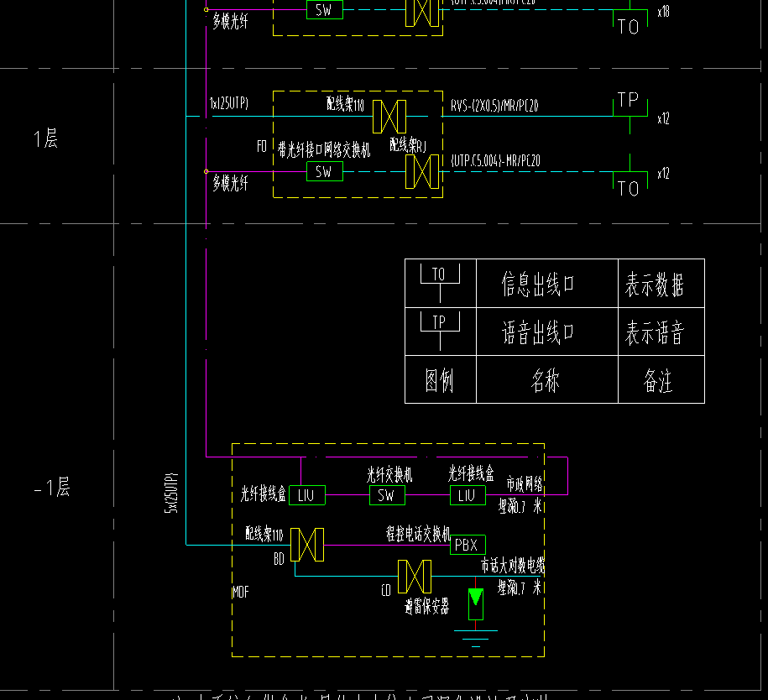Click the SW box under 光纤交换机 label
Image resolution: width=768 pixels, height=700 pixels.
click(387, 495)
